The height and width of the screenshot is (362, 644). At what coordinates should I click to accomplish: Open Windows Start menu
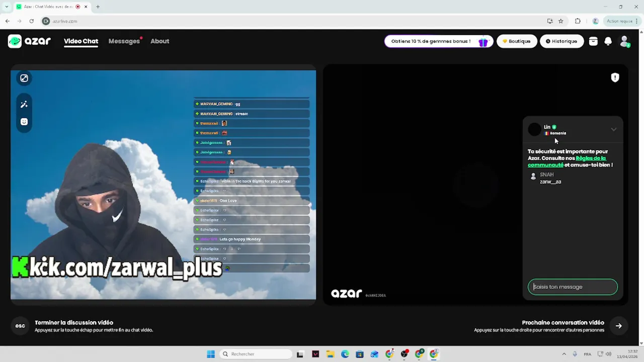[211, 354]
